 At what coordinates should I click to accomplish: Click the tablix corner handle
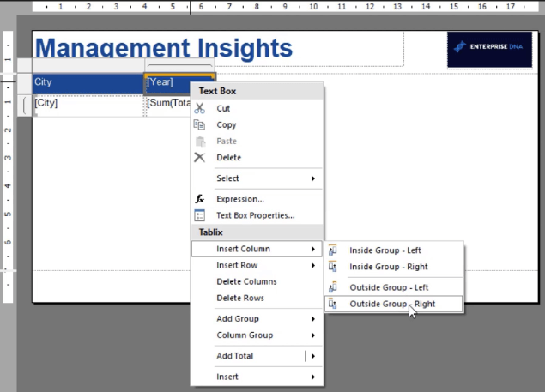click(x=24, y=65)
